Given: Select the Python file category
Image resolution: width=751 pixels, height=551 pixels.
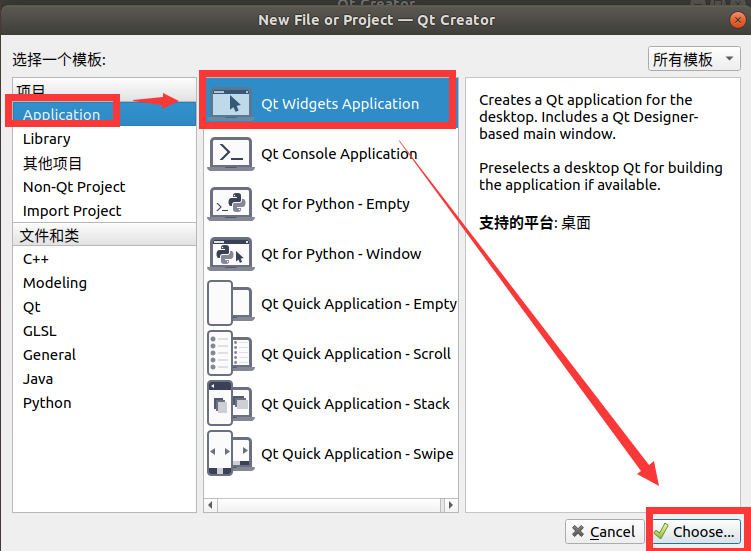Looking at the screenshot, I should tap(104, 403).
